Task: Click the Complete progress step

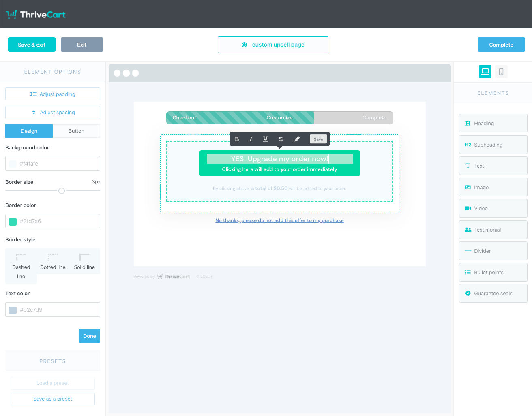Action: pos(374,118)
